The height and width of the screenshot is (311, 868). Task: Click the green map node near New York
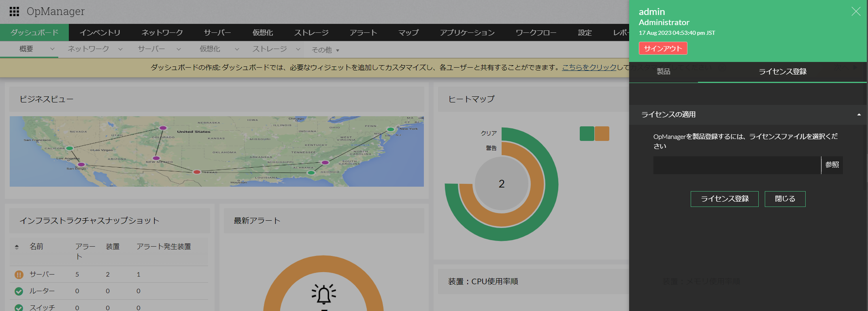tap(390, 129)
